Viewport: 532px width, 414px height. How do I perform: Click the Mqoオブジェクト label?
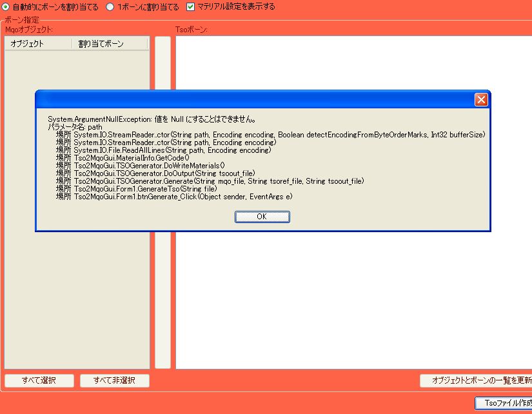click(29, 30)
